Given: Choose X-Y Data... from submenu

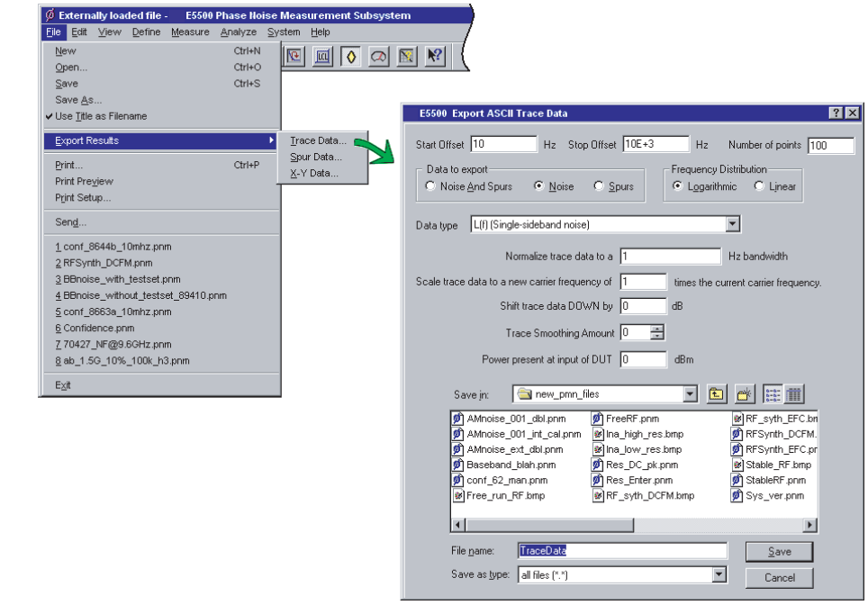Looking at the screenshot, I should (x=314, y=173).
